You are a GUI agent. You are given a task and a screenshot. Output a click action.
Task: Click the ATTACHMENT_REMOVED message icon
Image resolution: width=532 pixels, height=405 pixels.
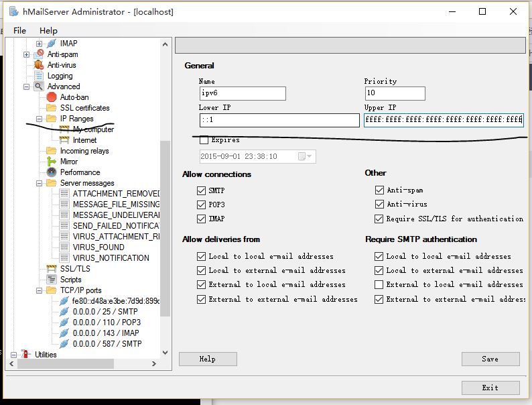pyautogui.click(x=64, y=194)
